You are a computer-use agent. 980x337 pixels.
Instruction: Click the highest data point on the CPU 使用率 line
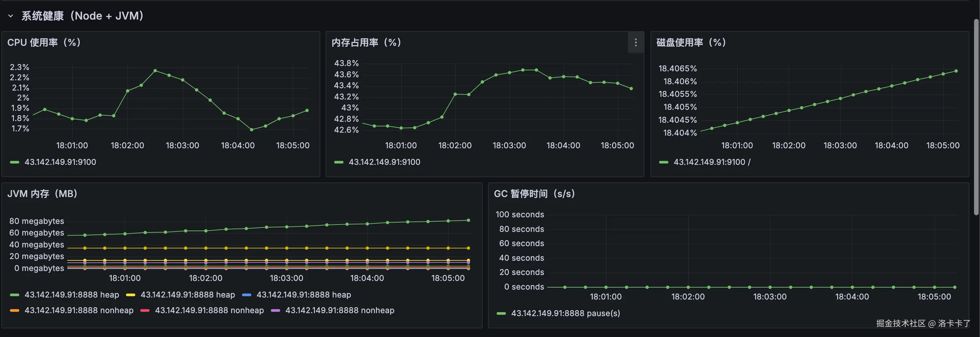(x=155, y=71)
